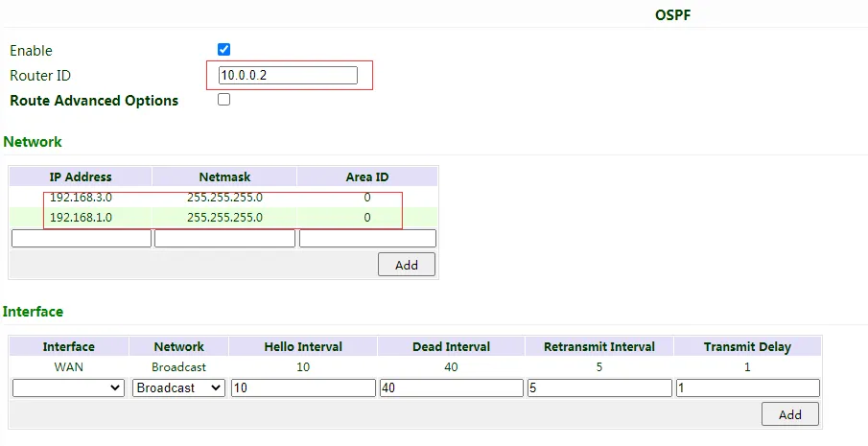Screen dimensions: 868x446
Task: Edit the Hello Interval input
Action: coord(303,387)
